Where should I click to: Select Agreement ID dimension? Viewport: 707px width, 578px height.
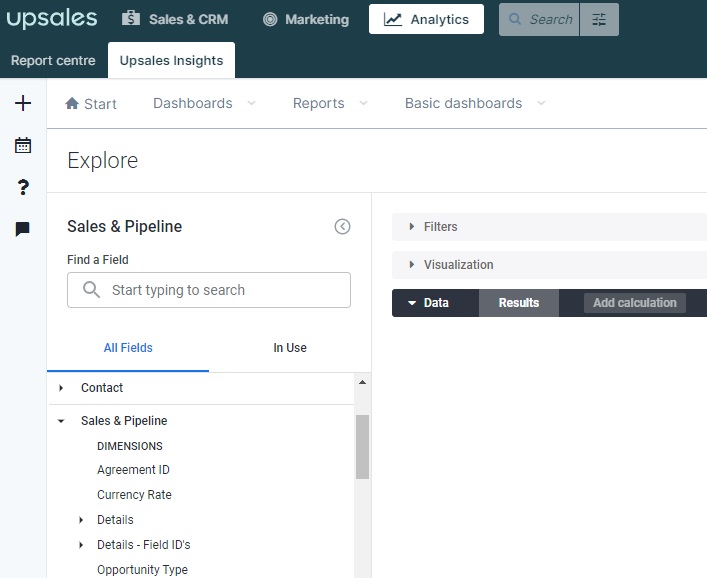coord(133,470)
